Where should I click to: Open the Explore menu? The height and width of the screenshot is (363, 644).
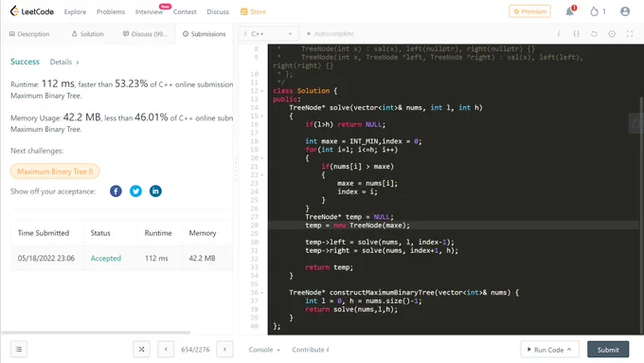(x=75, y=12)
